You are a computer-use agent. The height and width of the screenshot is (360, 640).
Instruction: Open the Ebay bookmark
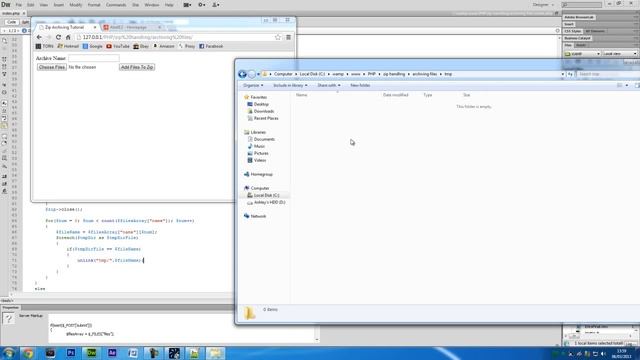[x=141, y=47]
